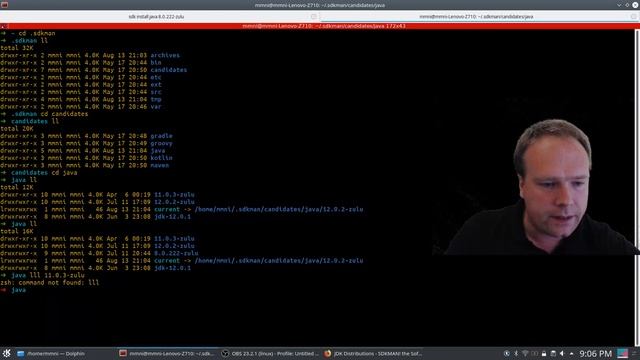Click the 'archives' directory name
Viewport: 640px width, 360px height.
click(x=165, y=55)
